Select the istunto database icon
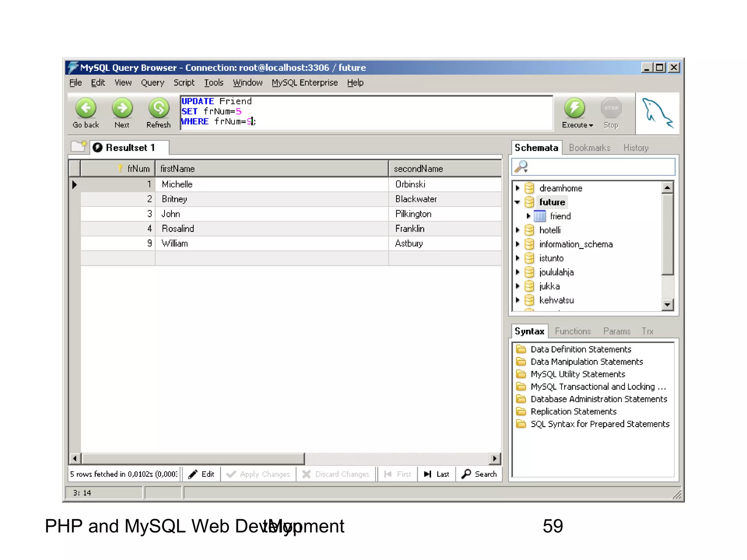The height and width of the screenshot is (560, 747). click(529, 258)
